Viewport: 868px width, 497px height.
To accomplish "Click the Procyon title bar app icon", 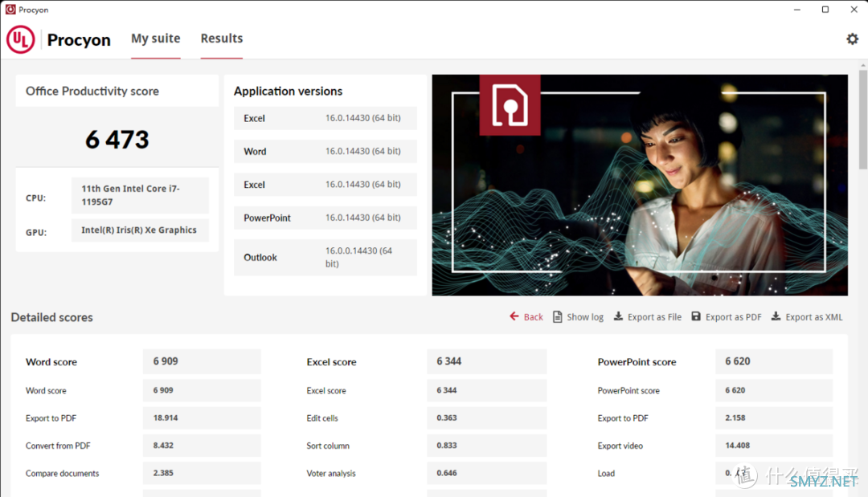I will [10, 10].
